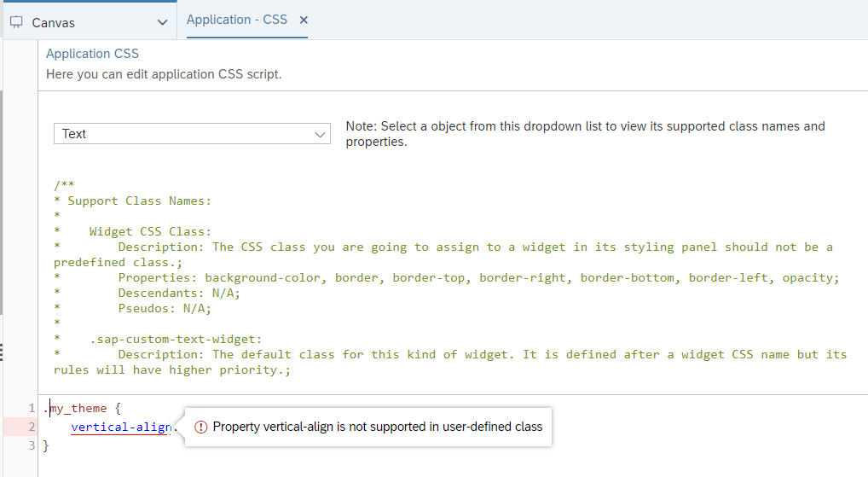Click the closing brace on line 3
This screenshot has height=477, width=868.
pos(46,445)
